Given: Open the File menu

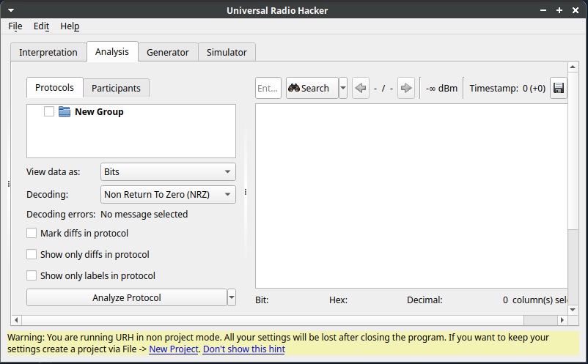Looking at the screenshot, I should (x=15, y=26).
